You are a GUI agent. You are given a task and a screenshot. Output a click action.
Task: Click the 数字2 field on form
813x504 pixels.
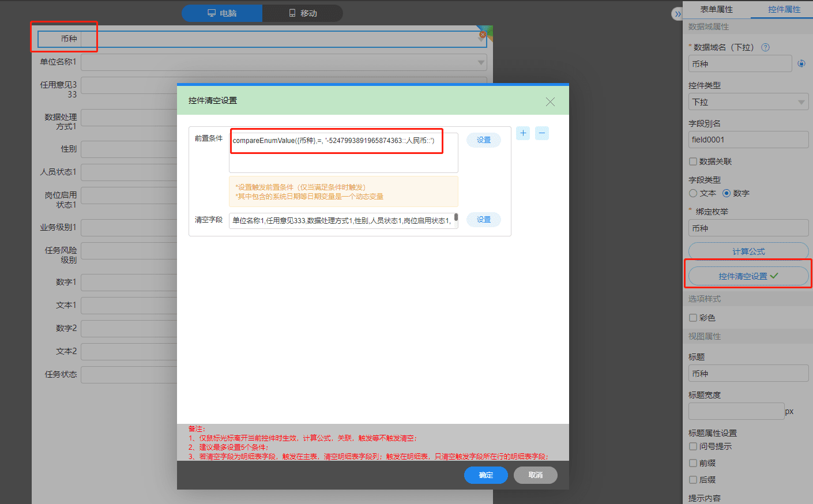pyautogui.click(x=129, y=329)
